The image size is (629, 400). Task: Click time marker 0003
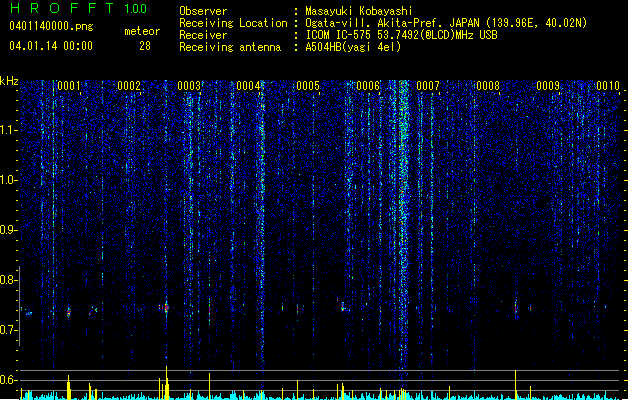(x=189, y=86)
